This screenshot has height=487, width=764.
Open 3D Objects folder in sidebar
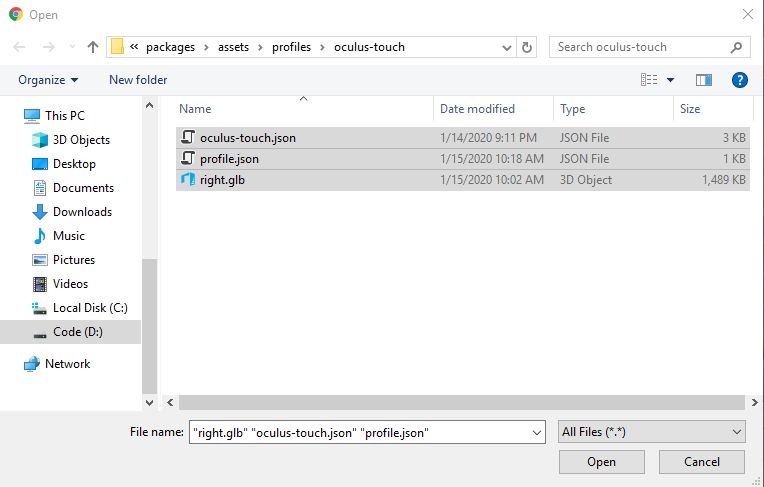coord(81,140)
